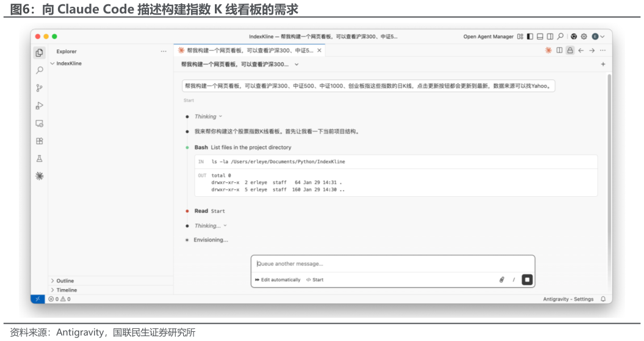Viewport: 644px width, 341px height.
Task: Open settings gear in title bar
Action: (584, 37)
